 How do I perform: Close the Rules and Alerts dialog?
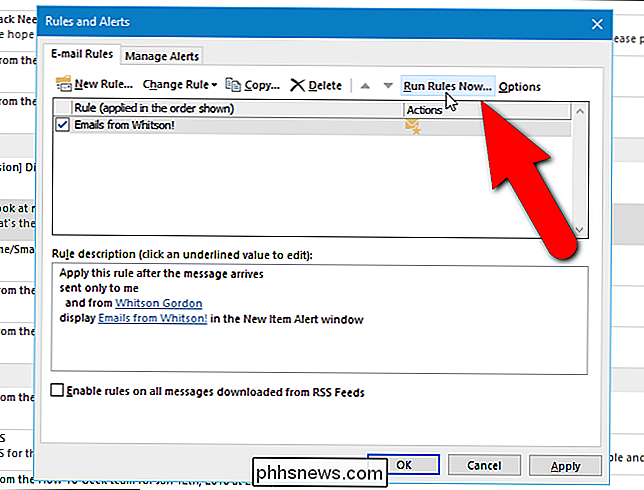[598, 22]
